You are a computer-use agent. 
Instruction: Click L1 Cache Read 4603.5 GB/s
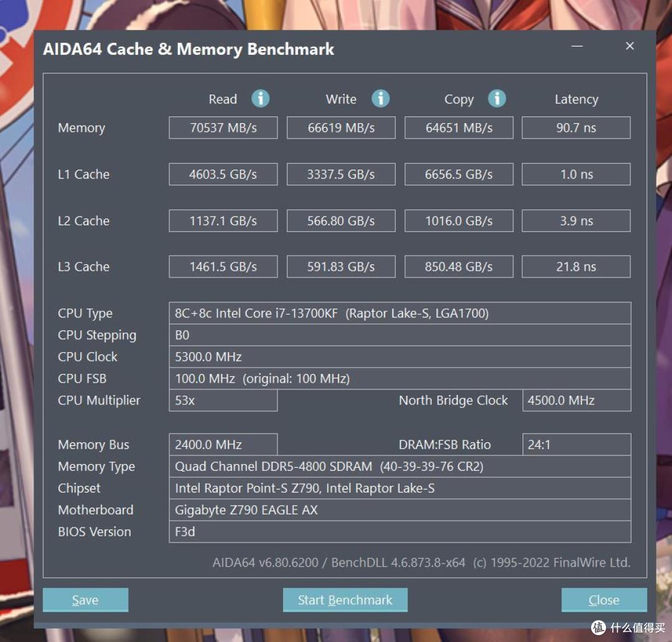pos(223,174)
